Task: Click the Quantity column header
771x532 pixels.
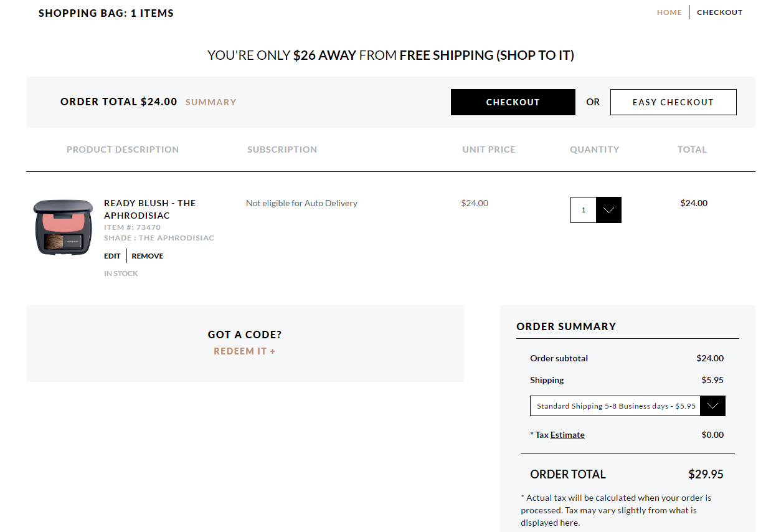Action: pyautogui.click(x=595, y=150)
